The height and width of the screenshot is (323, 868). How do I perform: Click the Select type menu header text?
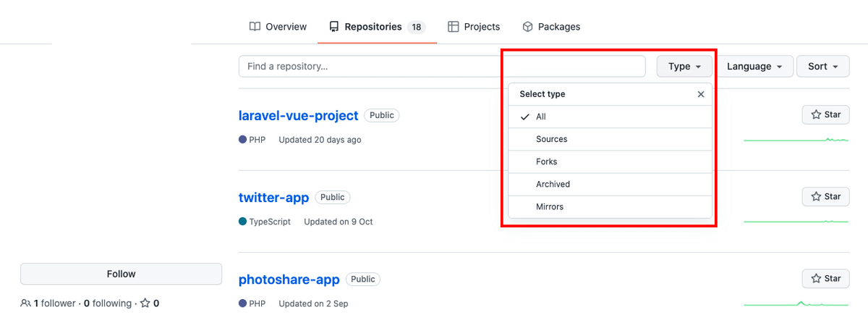click(x=542, y=94)
